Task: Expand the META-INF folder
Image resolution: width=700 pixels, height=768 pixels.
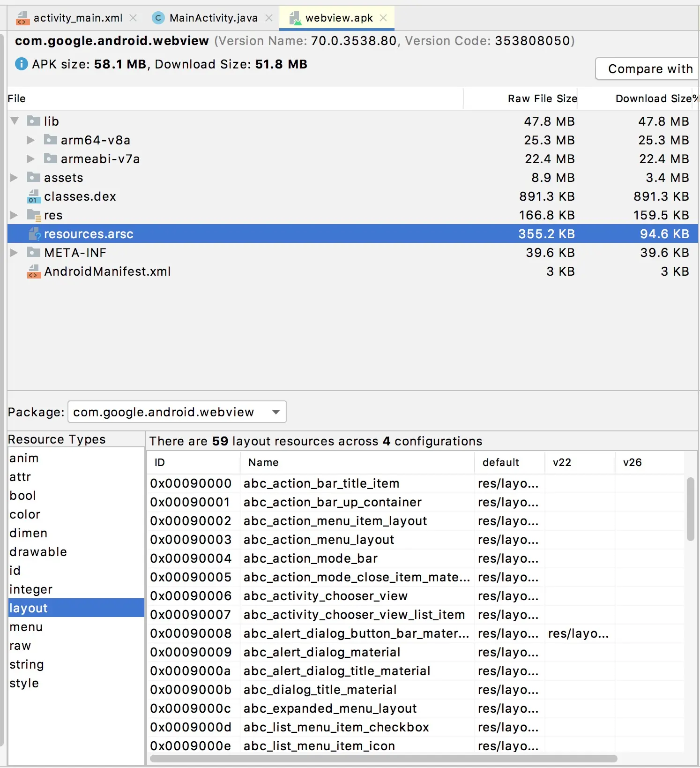Action: pyautogui.click(x=14, y=252)
